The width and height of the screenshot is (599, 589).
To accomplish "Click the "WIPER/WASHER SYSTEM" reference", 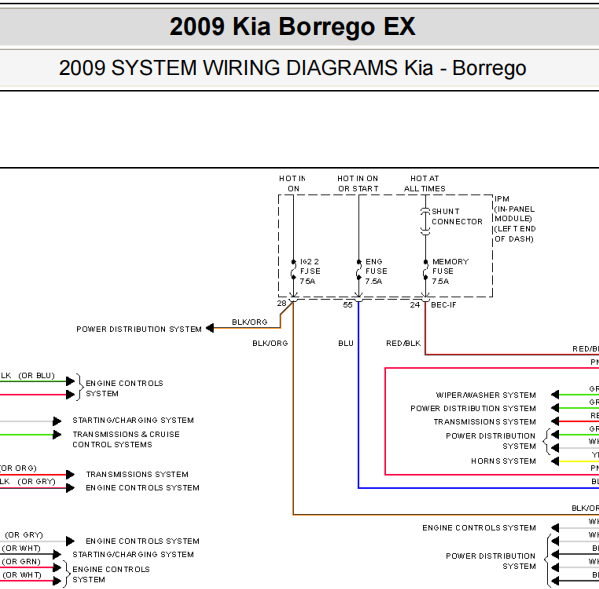I will (486, 395).
